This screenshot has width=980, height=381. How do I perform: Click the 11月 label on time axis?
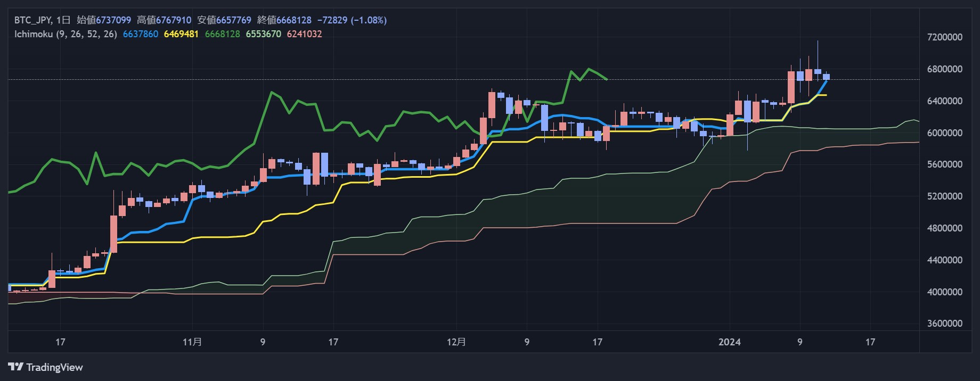pos(192,342)
